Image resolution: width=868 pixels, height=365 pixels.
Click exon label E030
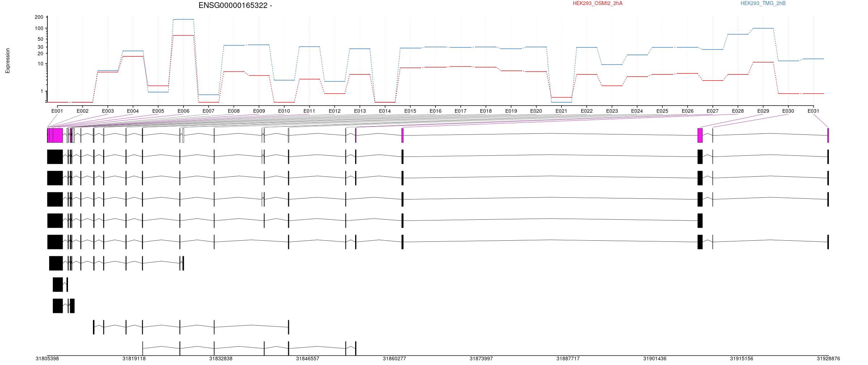[788, 111]
